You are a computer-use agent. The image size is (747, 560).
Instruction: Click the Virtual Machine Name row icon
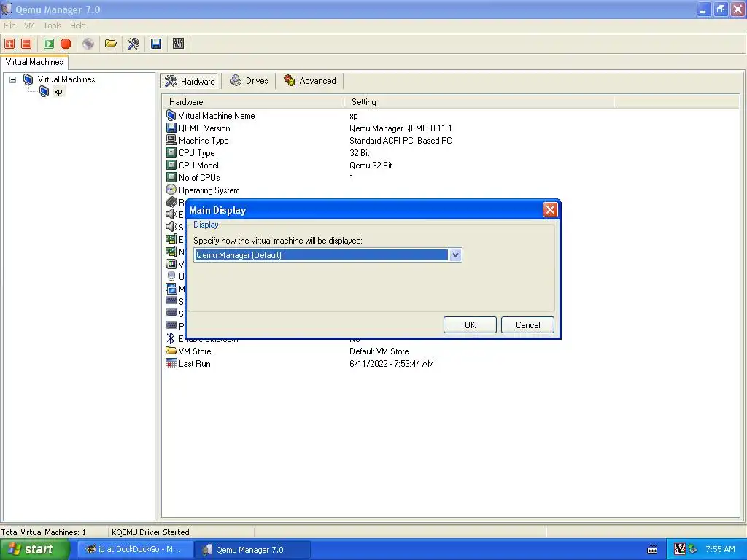(171, 115)
